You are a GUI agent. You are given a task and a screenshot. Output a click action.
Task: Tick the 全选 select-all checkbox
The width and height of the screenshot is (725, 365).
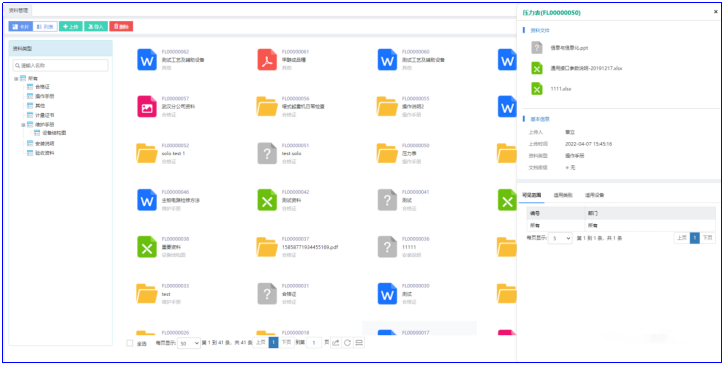(130, 343)
